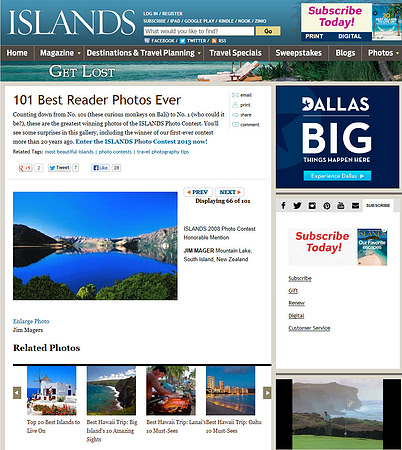Image resolution: width=402 pixels, height=450 pixels.
Task: Open the Blogs menu item
Action: [345, 53]
